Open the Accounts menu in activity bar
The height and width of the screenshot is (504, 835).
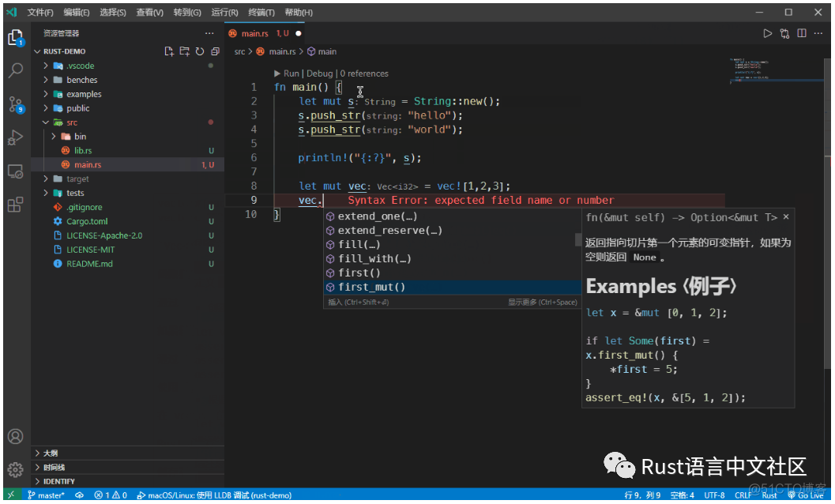[x=16, y=437]
